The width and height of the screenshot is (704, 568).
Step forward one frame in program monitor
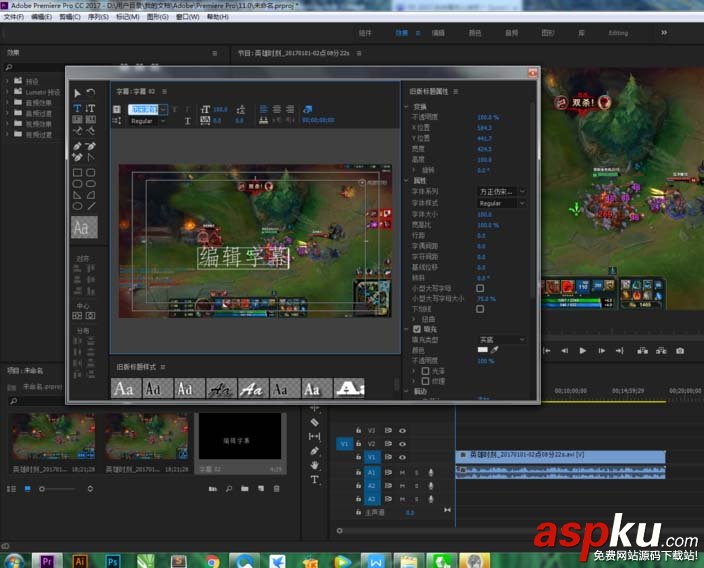[601, 351]
